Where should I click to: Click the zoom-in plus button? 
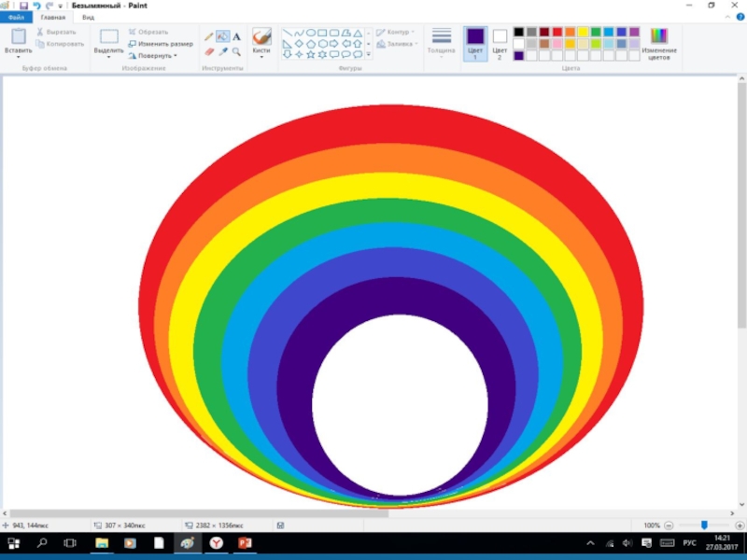tap(739, 525)
